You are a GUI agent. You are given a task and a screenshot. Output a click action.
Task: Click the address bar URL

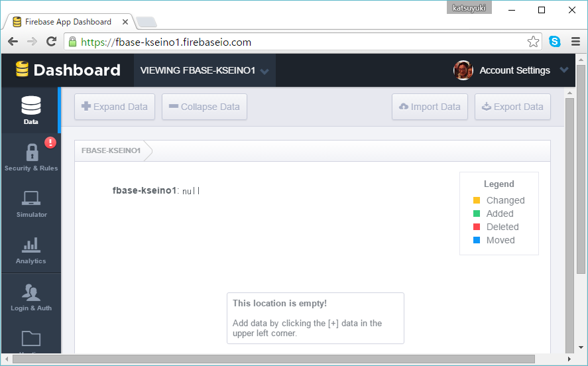click(166, 42)
